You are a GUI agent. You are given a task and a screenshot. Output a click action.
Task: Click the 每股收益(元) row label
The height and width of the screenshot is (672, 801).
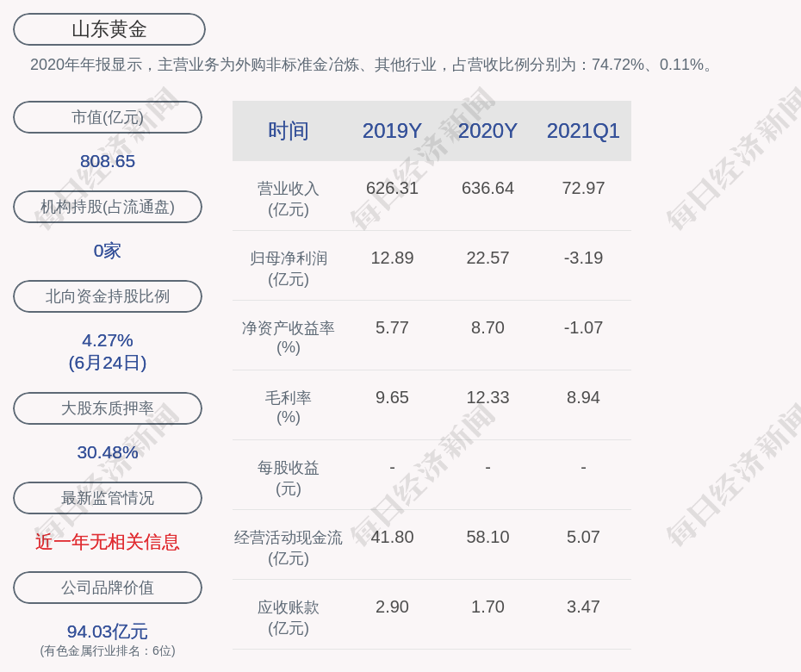(x=289, y=478)
